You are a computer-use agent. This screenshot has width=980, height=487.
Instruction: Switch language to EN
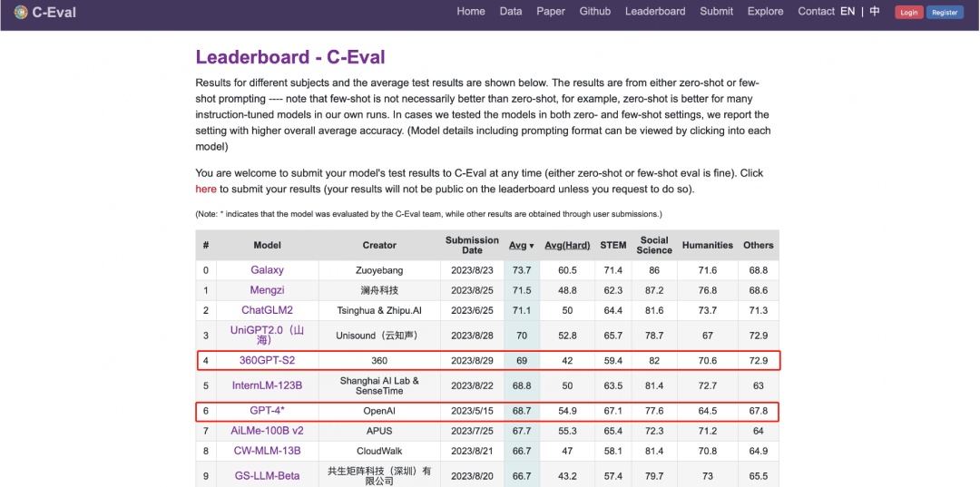(848, 12)
